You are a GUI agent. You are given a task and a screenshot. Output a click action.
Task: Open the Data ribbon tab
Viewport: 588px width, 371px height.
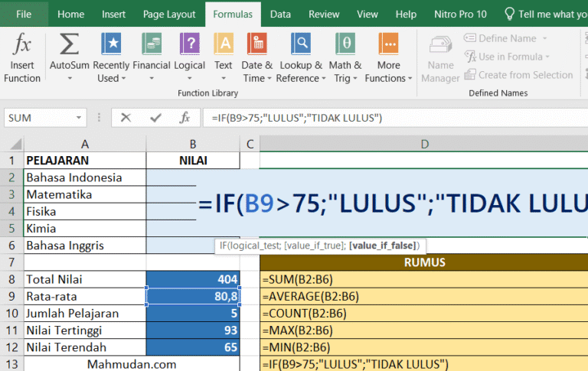tap(280, 14)
